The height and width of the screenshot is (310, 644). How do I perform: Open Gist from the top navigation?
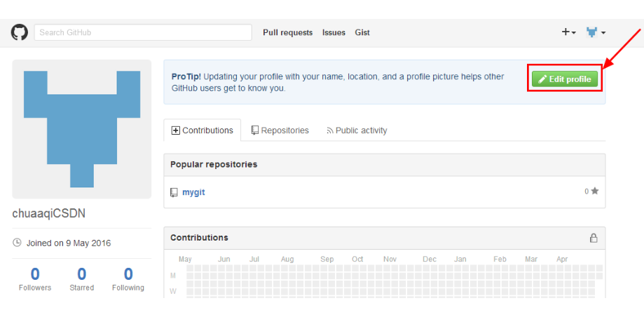tap(362, 32)
